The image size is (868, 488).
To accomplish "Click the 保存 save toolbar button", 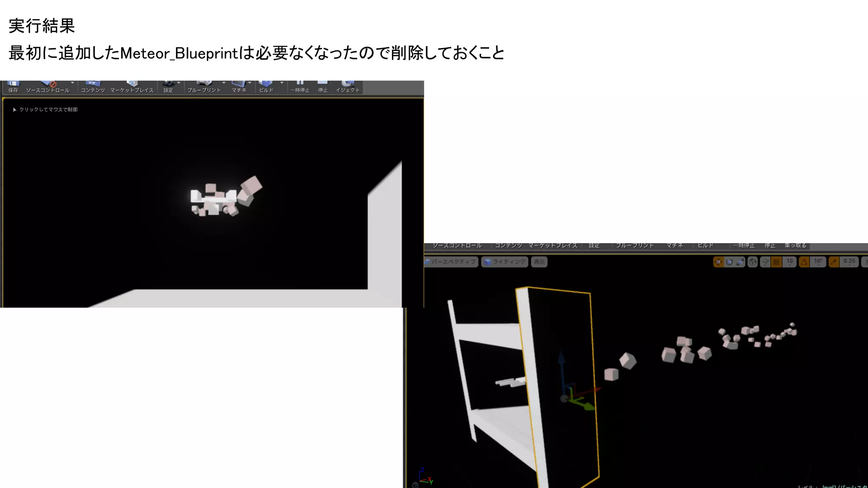I will (13, 87).
